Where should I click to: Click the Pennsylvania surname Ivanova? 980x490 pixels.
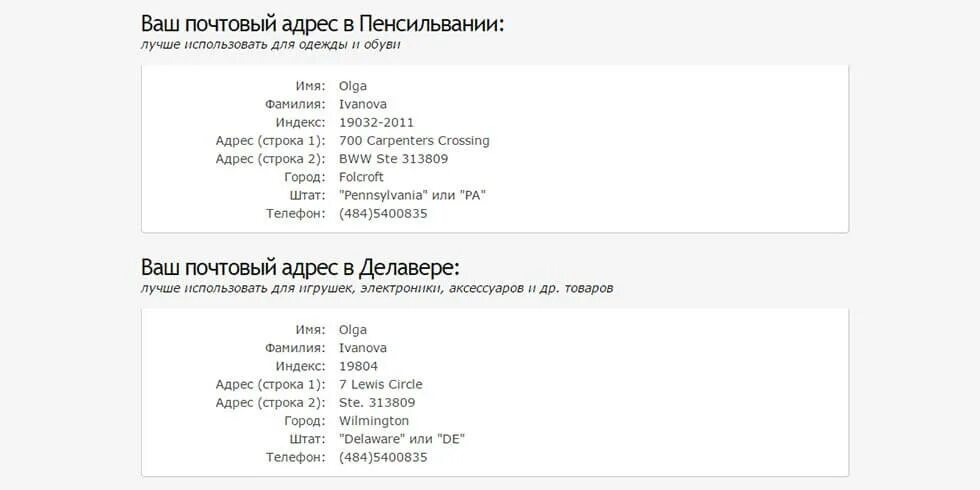point(362,104)
